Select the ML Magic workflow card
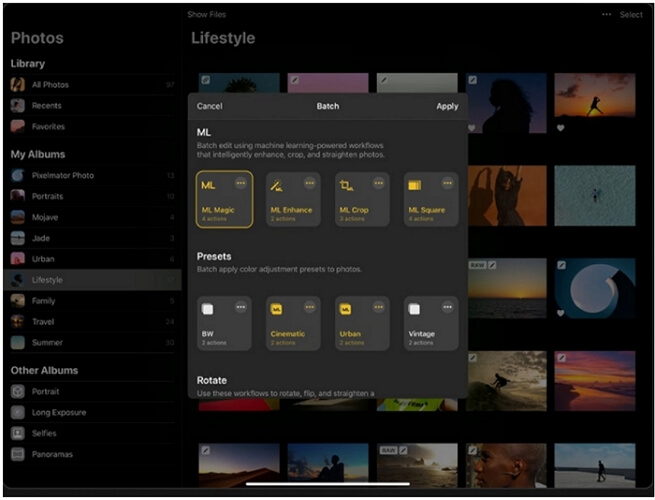The width and height of the screenshot is (655, 500). (224, 199)
